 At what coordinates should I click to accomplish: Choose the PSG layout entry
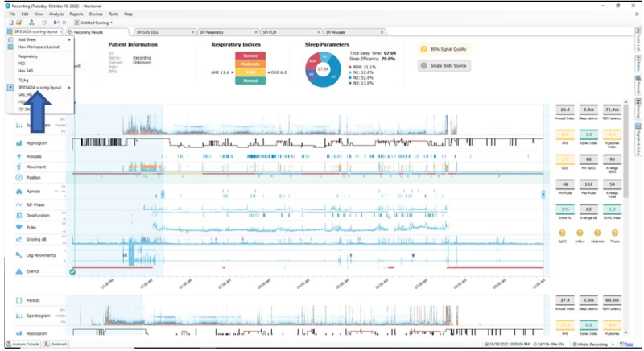[39, 64]
